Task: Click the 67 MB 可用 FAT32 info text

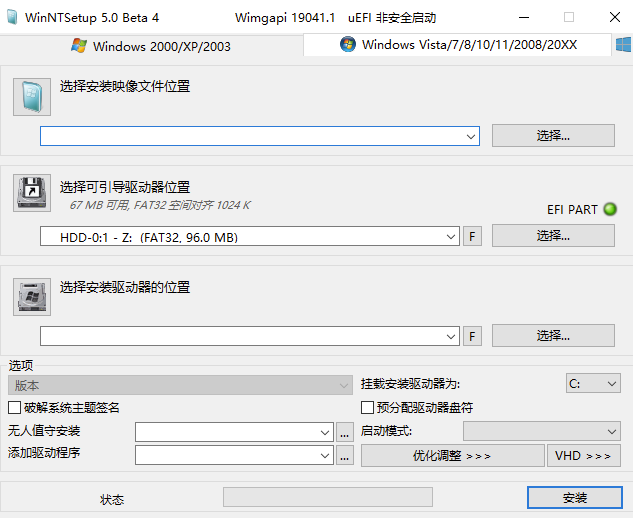Action: (x=160, y=205)
